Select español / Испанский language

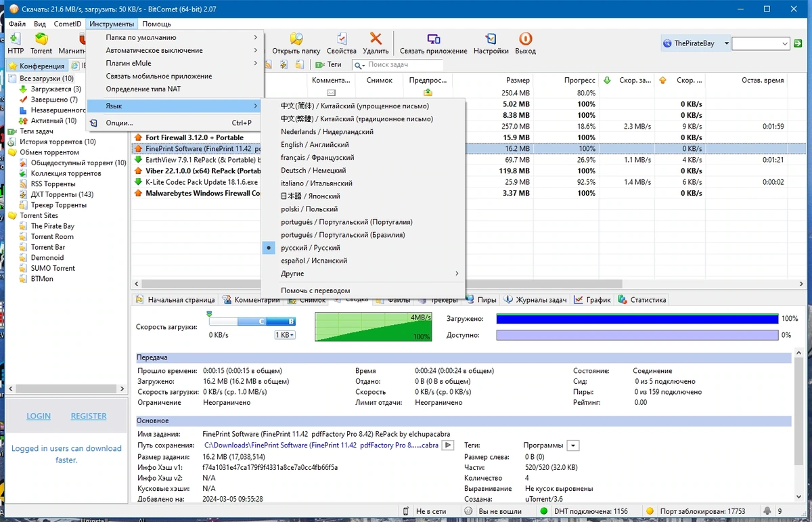point(363,261)
